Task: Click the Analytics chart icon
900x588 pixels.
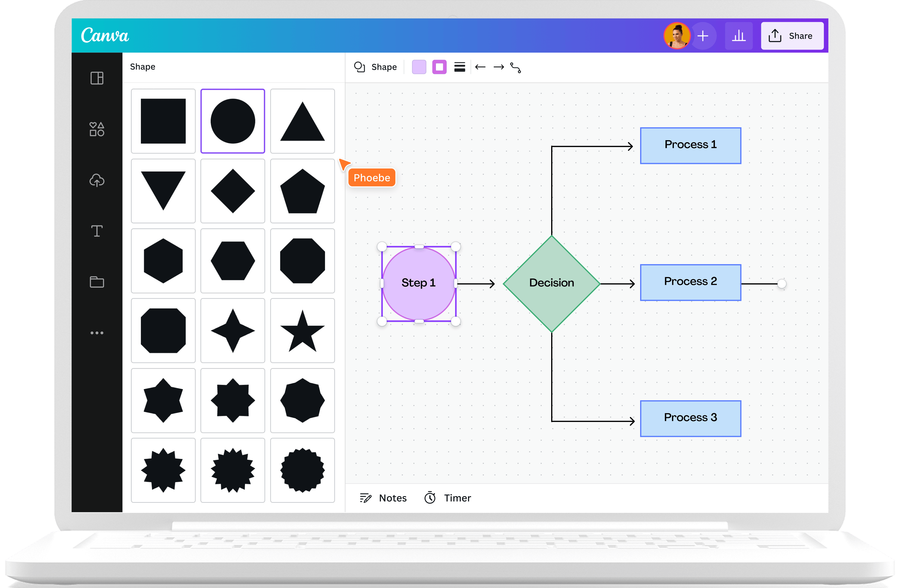Action: (738, 35)
